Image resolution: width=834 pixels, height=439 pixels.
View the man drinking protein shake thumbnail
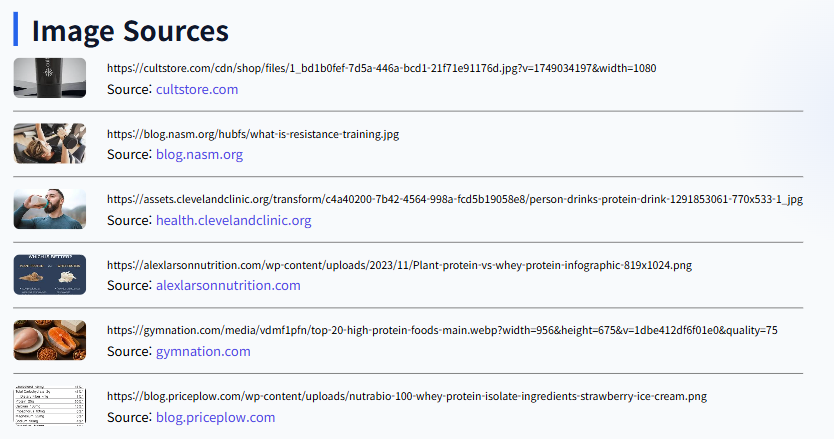[x=49, y=209]
